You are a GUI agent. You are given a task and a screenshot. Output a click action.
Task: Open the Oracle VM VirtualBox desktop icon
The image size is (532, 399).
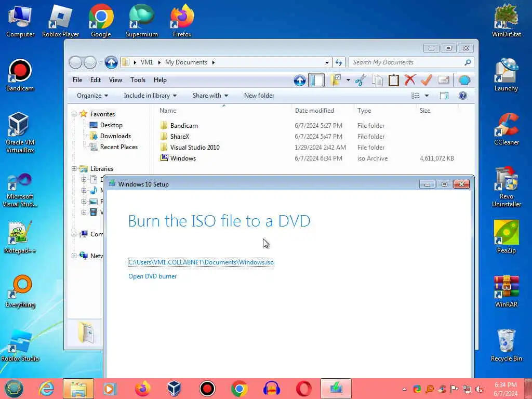pos(20,132)
